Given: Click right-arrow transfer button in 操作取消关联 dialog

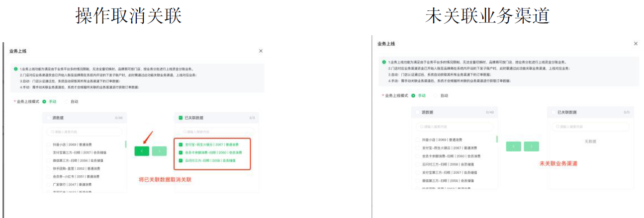Looking at the screenshot, I should (x=159, y=151).
